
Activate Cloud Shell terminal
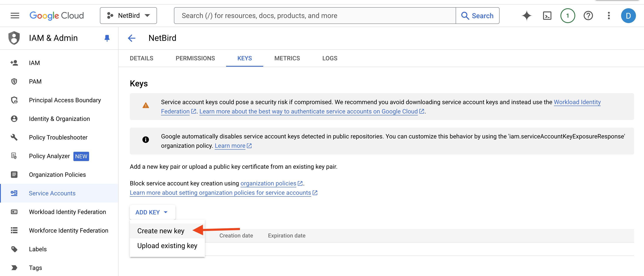point(547,15)
